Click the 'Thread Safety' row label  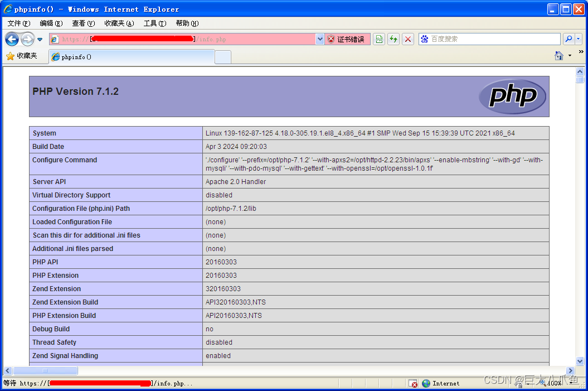55,342
